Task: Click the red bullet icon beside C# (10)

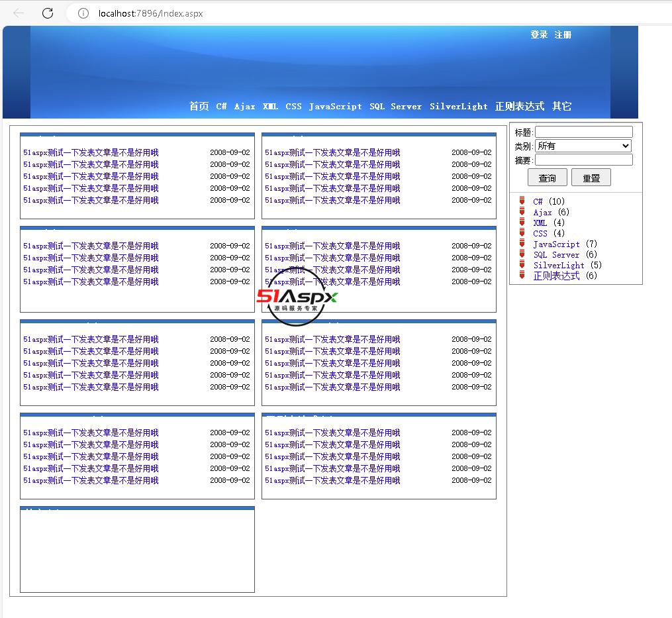Action: [522, 201]
